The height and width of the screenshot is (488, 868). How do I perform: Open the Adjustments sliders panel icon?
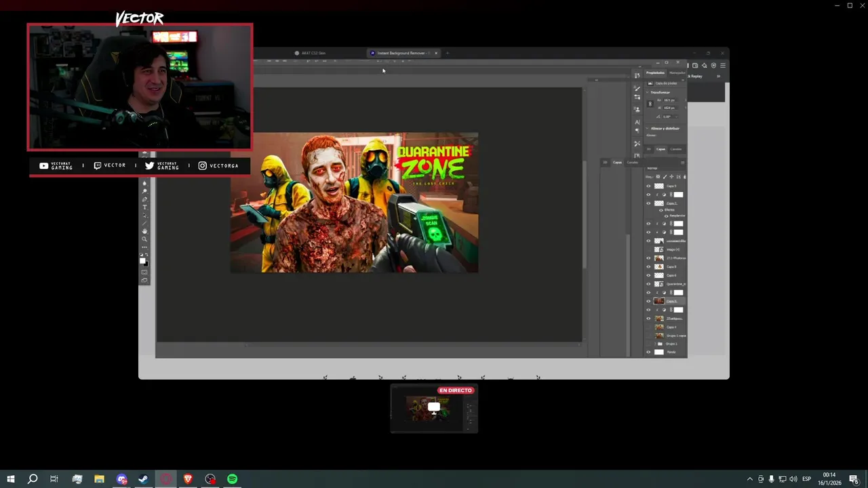tap(637, 97)
